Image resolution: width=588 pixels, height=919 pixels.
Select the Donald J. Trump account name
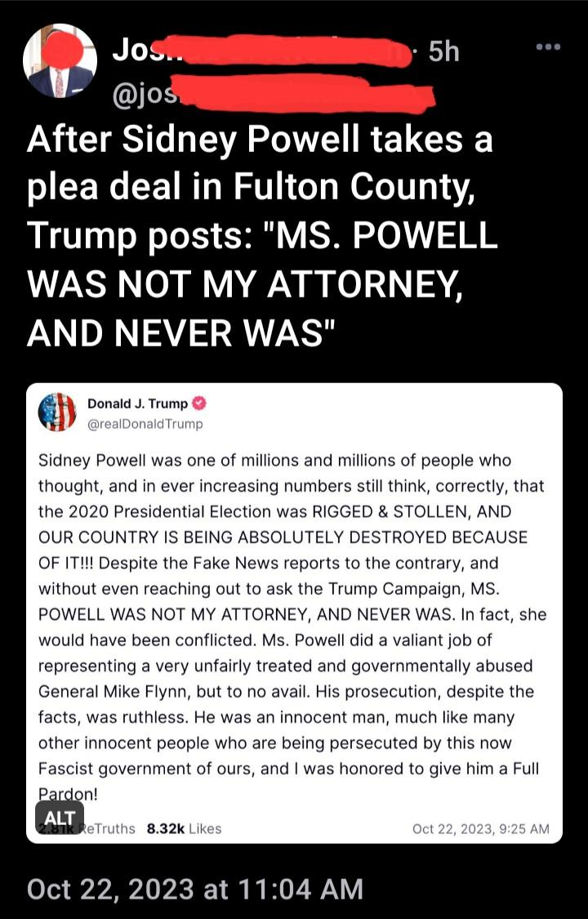(138, 404)
